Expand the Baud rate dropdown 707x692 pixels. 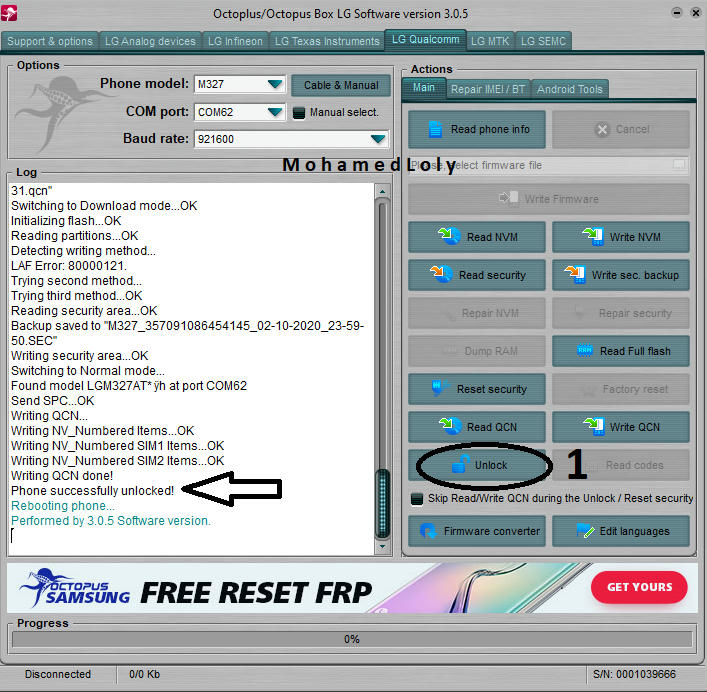(x=377, y=139)
